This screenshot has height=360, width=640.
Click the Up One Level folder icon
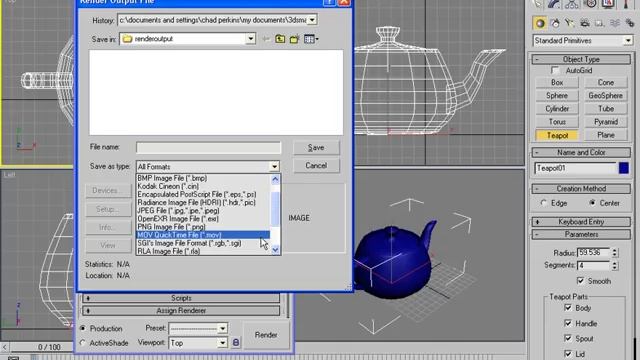pyautogui.click(x=280, y=39)
